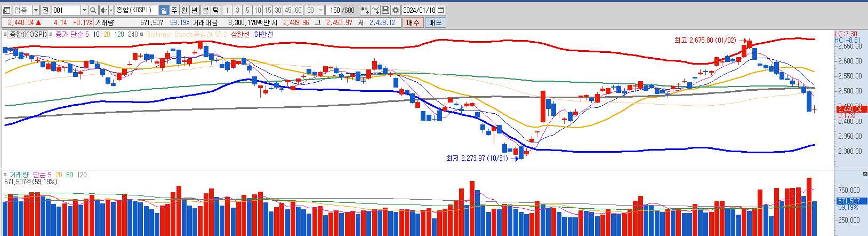Select the 틱 (tick) period toggle
868x236 pixels.
pyautogui.click(x=216, y=10)
